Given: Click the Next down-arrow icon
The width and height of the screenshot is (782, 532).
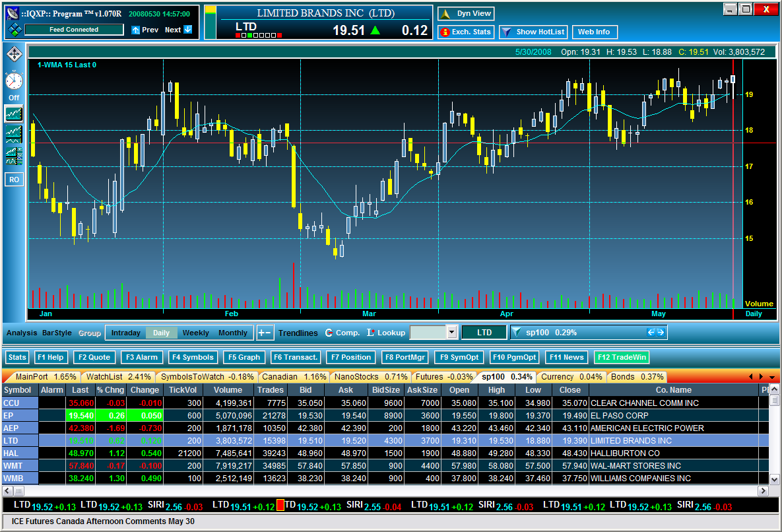Looking at the screenshot, I should pyautogui.click(x=187, y=30).
